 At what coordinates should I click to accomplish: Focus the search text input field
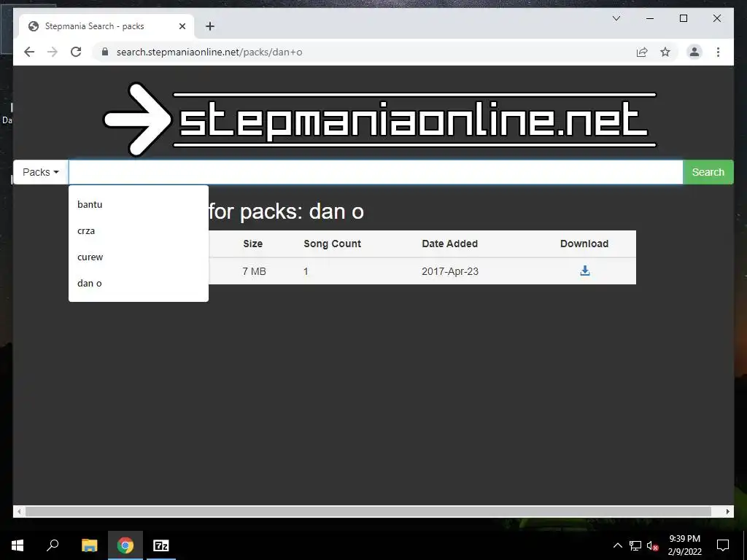click(376, 172)
